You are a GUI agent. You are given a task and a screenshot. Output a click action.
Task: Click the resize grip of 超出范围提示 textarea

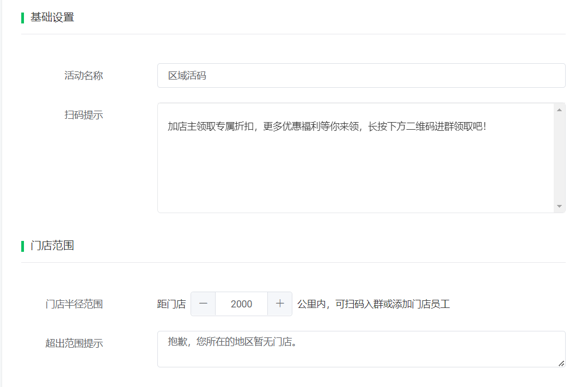pyautogui.click(x=562, y=363)
